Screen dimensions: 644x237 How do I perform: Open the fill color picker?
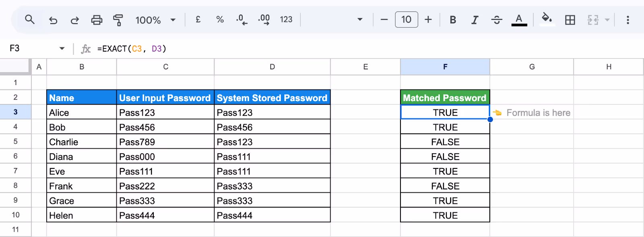tap(547, 19)
